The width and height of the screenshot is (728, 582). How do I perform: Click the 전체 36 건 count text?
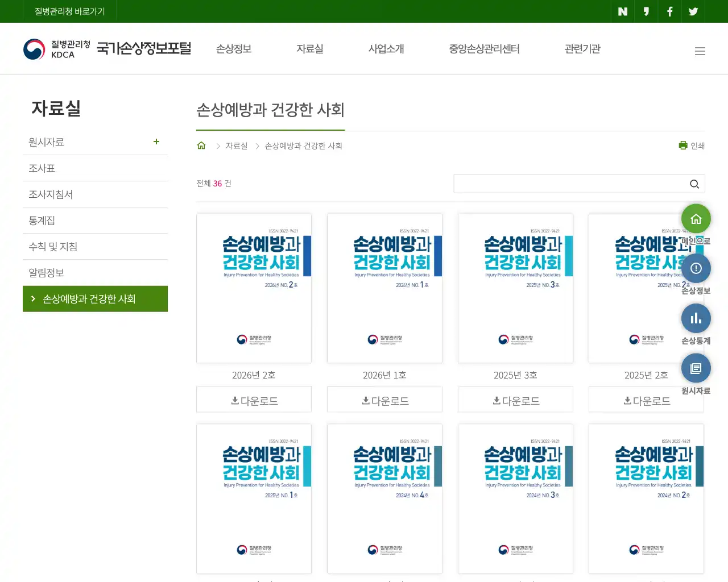214,184
